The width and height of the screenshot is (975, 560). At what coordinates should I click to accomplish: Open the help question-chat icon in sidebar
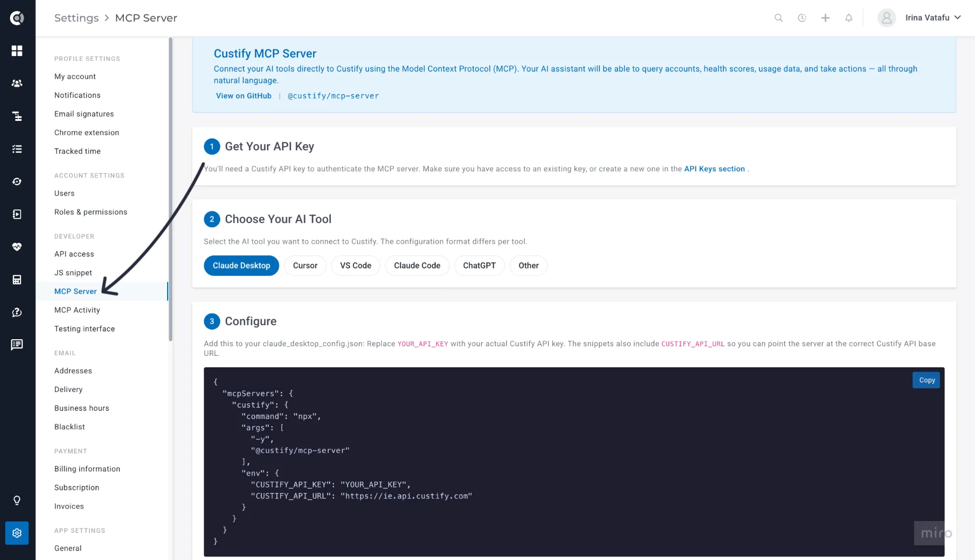click(x=17, y=312)
